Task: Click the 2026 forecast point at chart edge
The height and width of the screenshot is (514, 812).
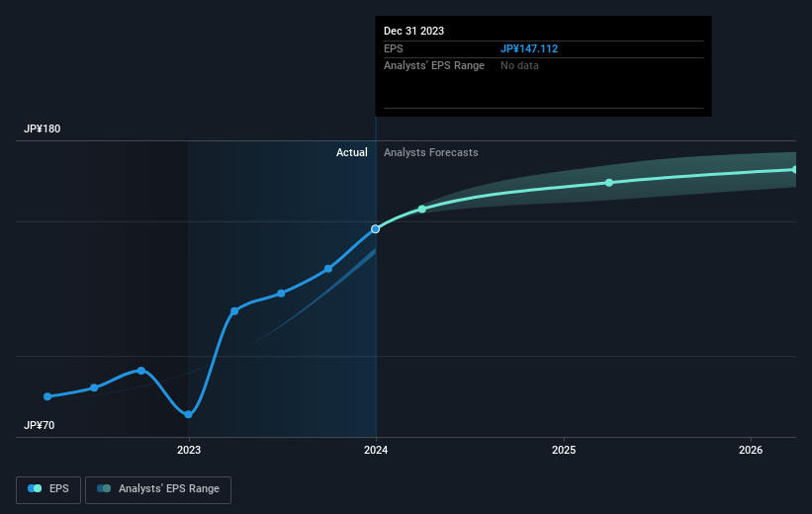Action: click(794, 169)
